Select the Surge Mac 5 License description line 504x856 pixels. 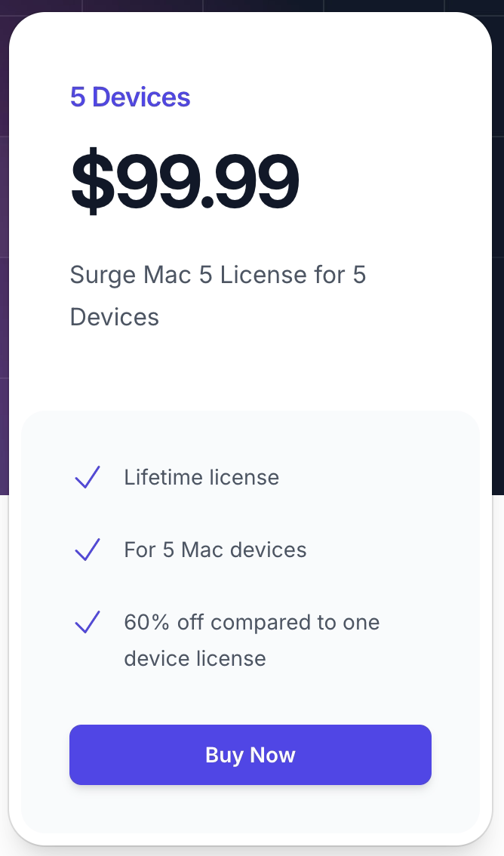tap(217, 275)
